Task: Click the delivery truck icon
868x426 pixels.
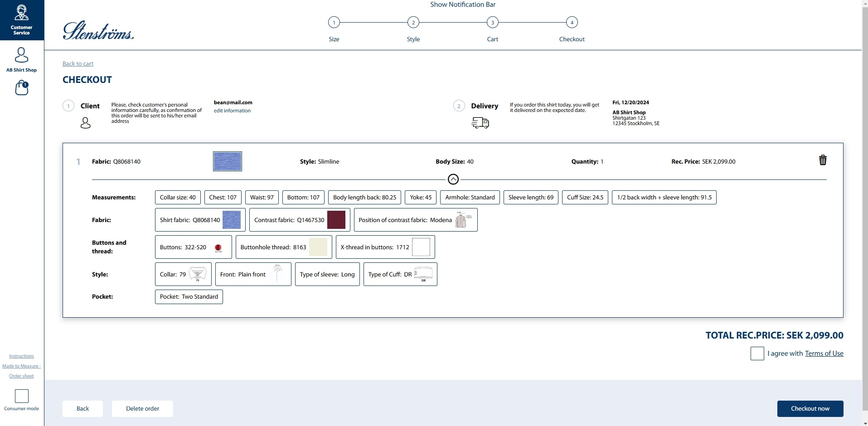Action: (x=480, y=122)
